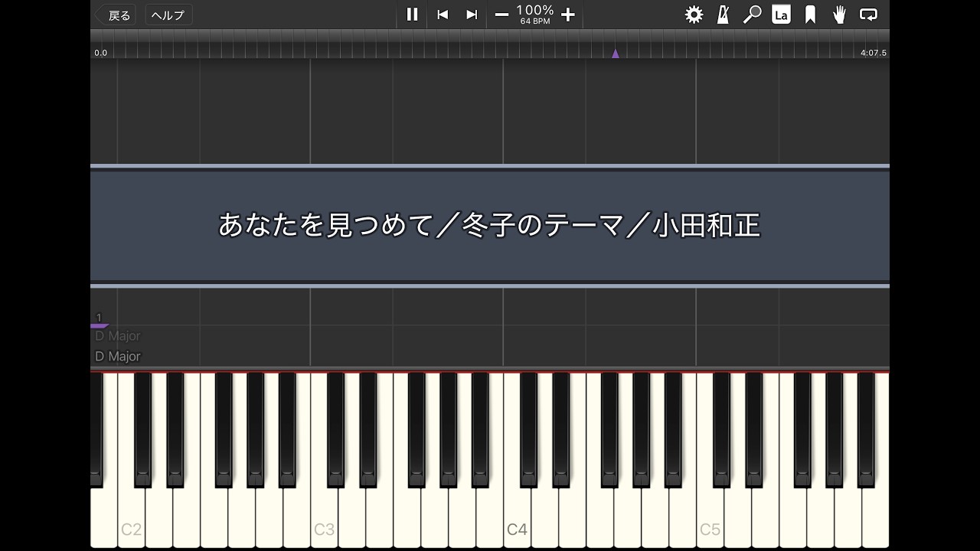Select hands with the hand icon

click(x=839, y=15)
